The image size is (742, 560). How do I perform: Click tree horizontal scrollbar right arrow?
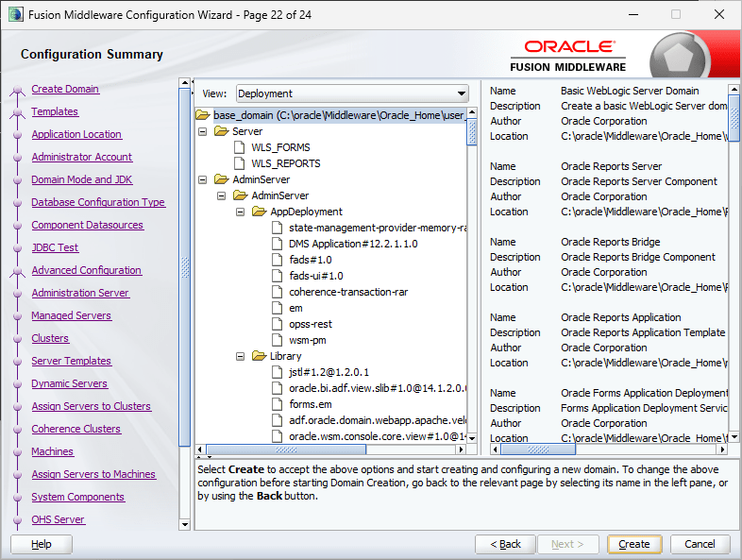pos(462,450)
